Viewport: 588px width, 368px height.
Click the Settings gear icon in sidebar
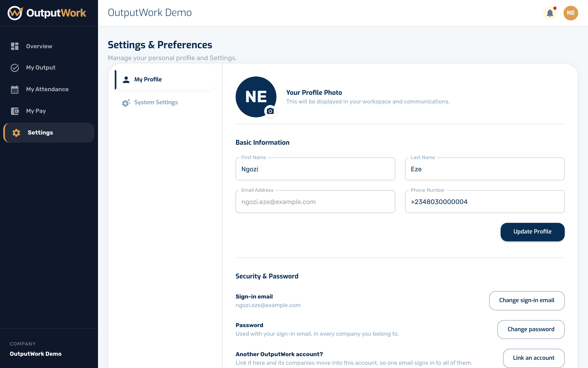[x=16, y=133]
